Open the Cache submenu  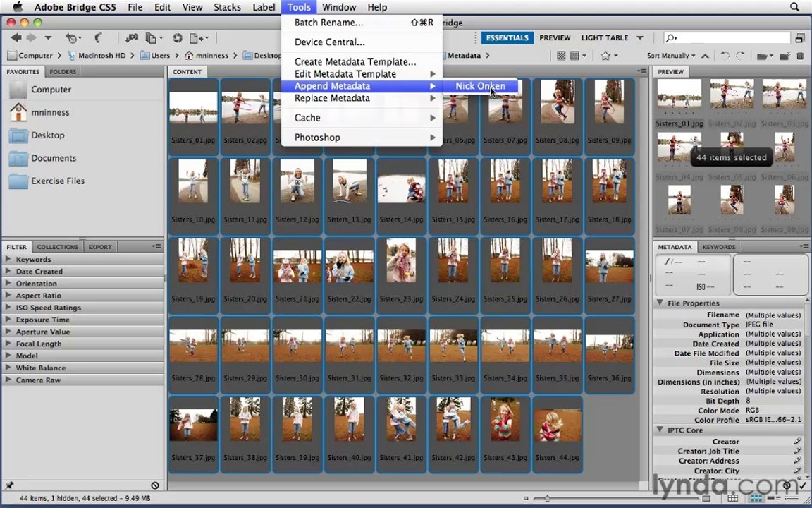362,118
